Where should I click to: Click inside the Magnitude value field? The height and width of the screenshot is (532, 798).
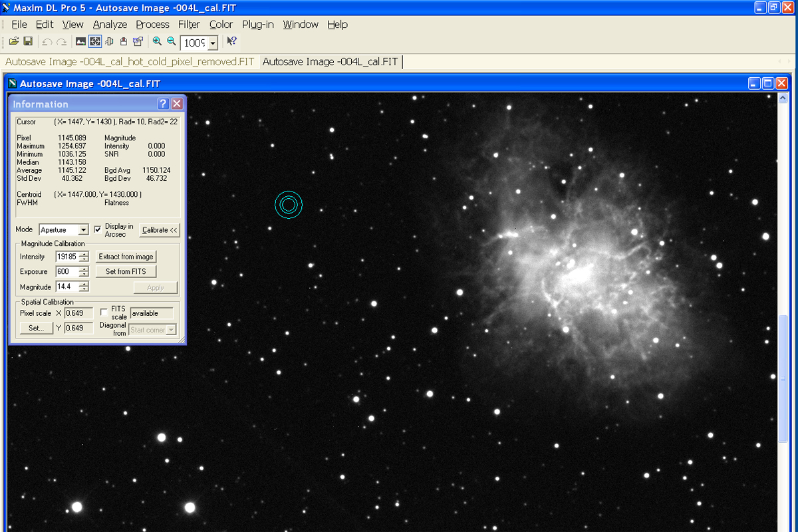point(66,287)
